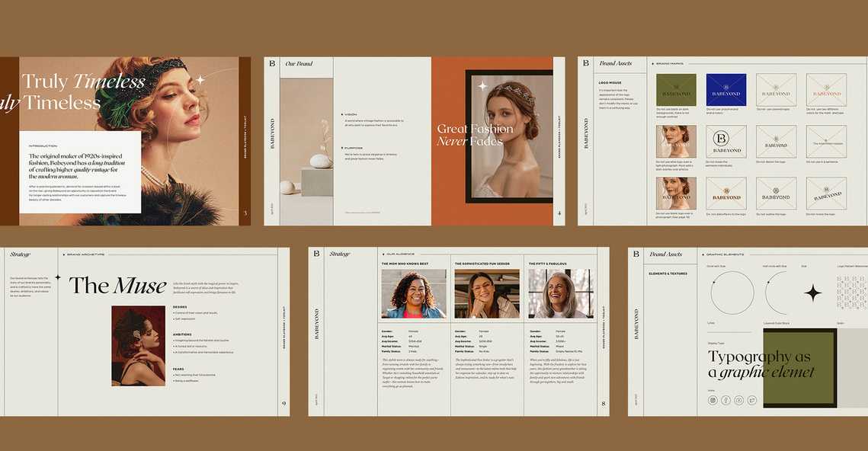This screenshot has height=451, width=868.
Task: Click the Brand Assets title above Logo Misuse
Action: pos(615,63)
